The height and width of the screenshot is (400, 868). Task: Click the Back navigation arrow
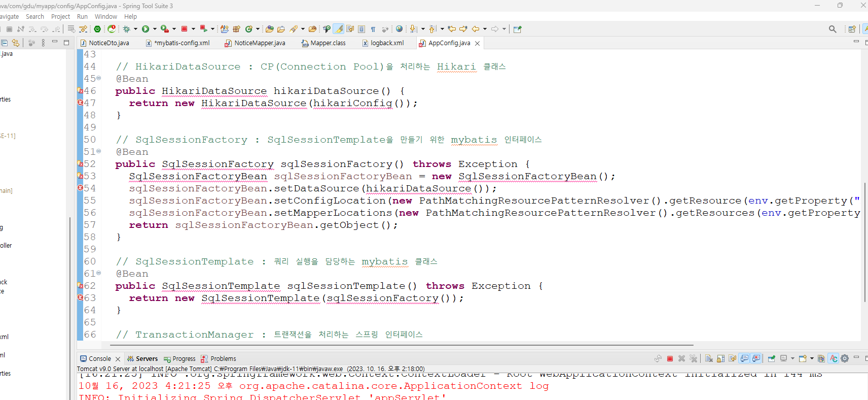point(476,29)
